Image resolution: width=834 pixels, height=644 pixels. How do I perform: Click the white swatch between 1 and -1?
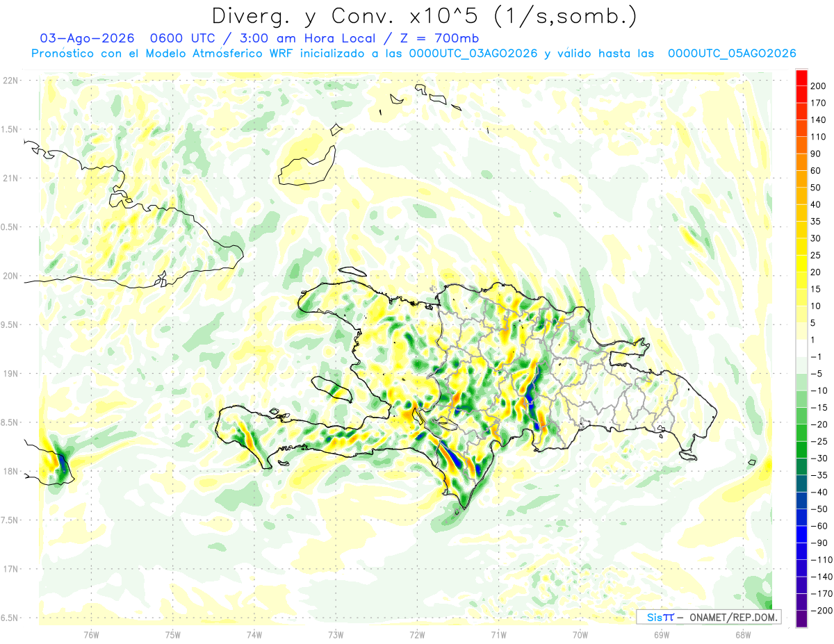[x=801, y=348]
